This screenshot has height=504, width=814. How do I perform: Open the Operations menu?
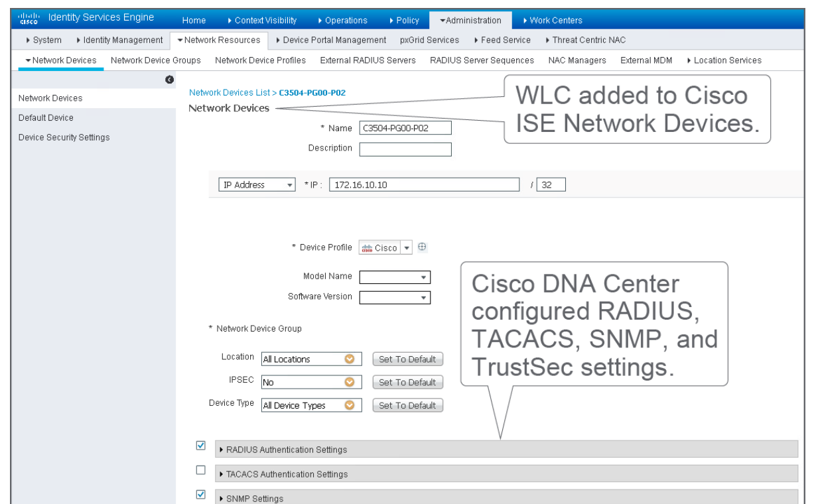point(342,21)
